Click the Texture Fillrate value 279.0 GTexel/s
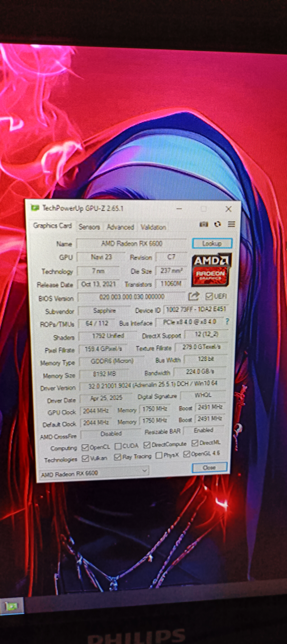287x644 pixels. [201, 347]
